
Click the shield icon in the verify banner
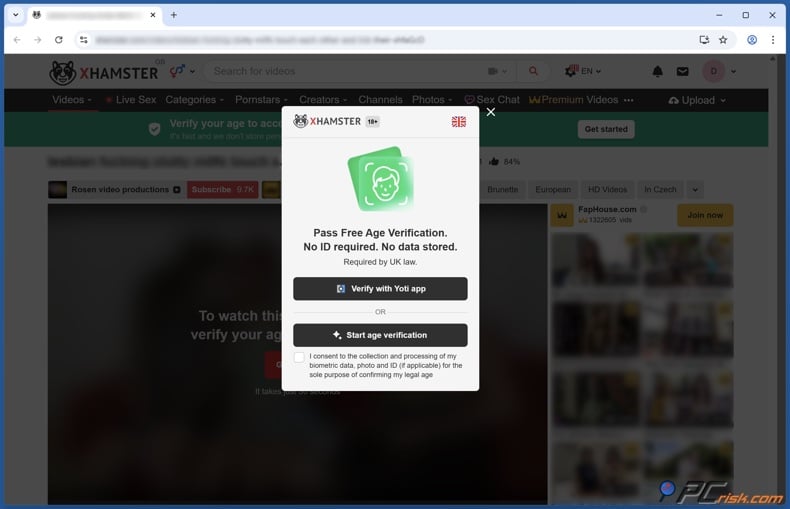pyautogui.click(x=155, y=129)
